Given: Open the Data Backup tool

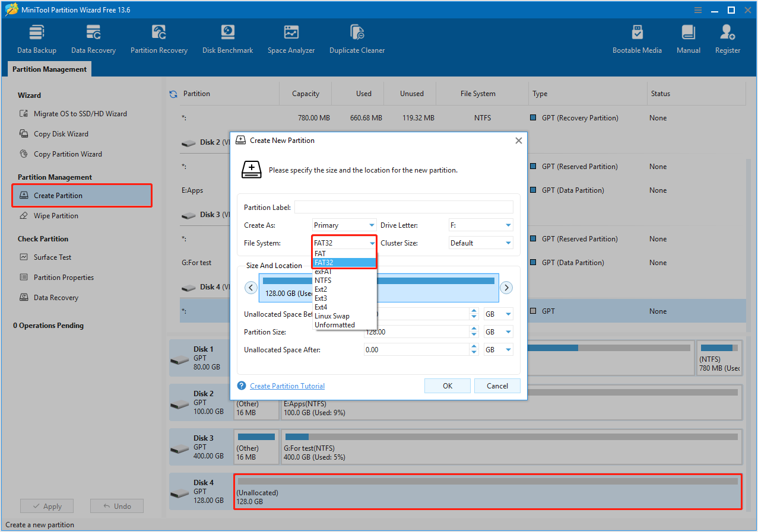Looking at the screenshot, I should tap(37, 39).
